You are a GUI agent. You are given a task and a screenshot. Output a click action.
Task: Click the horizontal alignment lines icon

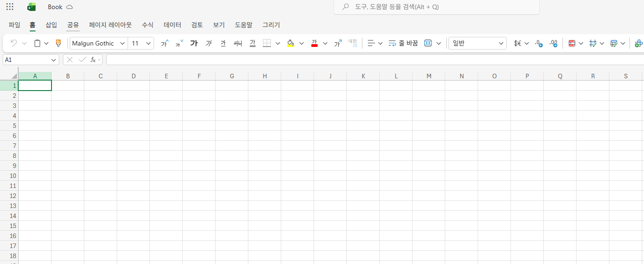[x=371, y=43]
